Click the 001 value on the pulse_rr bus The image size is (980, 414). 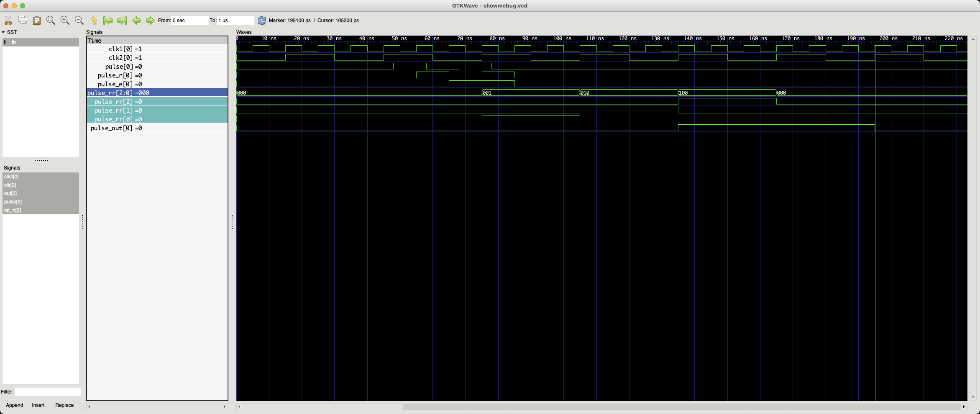[487, 93]
